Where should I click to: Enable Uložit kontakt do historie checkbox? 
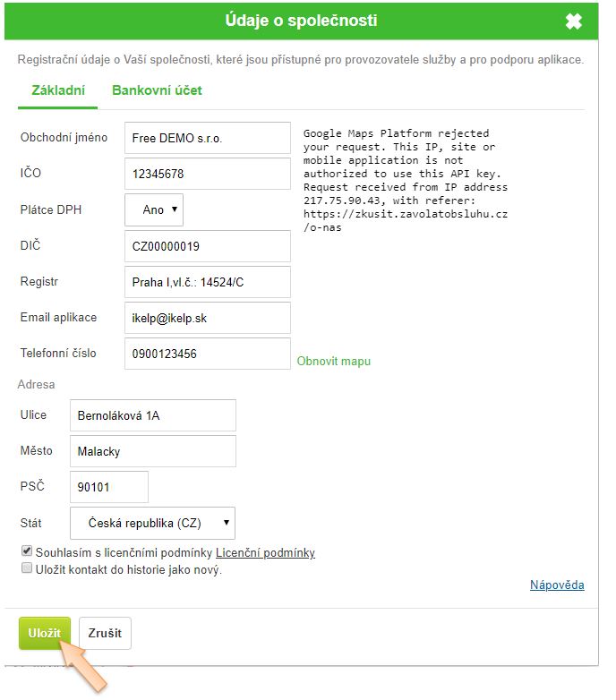point(27,568)
